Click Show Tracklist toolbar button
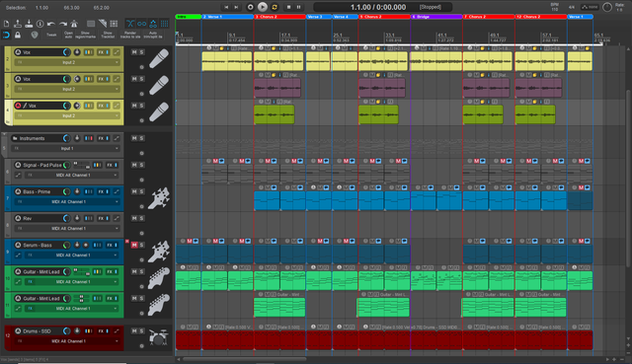 (x=108, y=35)
